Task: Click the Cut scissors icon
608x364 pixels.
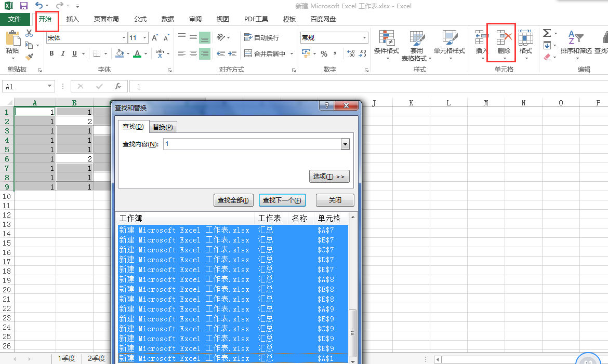Action: click(x=29, y=33)
